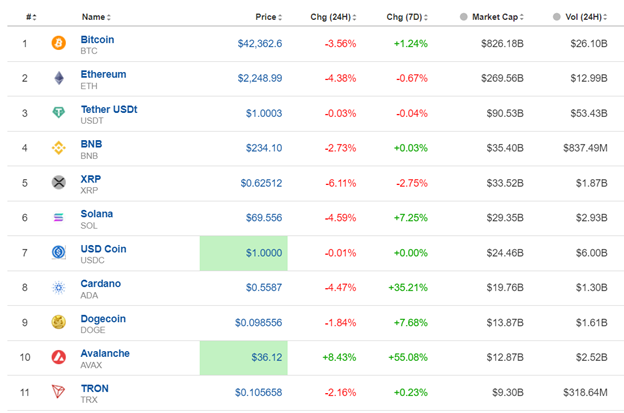Click the Cardano logo icon
The image size is (624, 413).
[x=58, y=287]
